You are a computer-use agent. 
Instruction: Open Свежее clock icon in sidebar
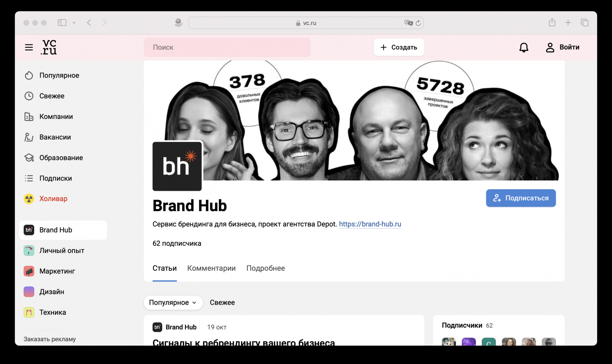coord(29,96)
